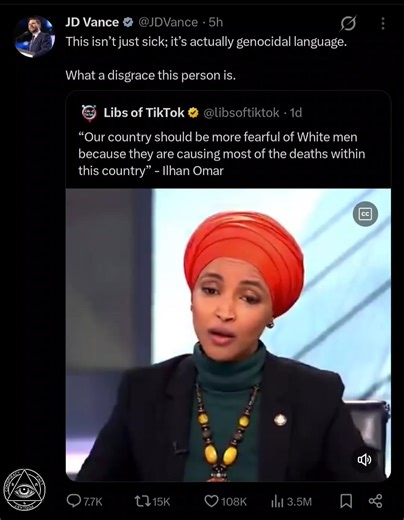404x520 pixels.
Task: Open the JD Vance display name
Action: coord(92,22)
